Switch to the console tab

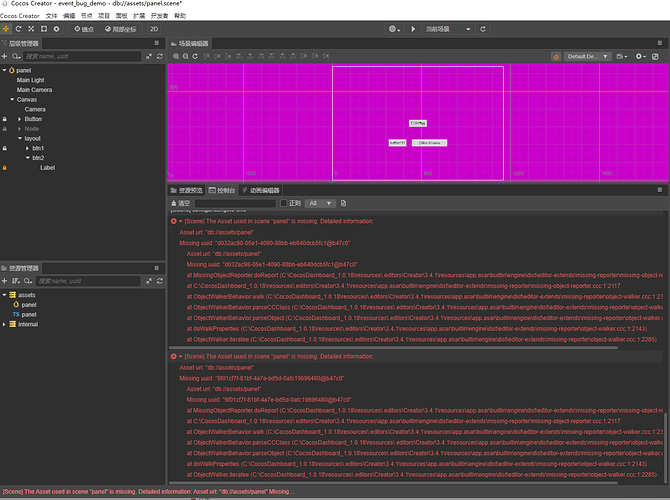click(x=222, y=190)
